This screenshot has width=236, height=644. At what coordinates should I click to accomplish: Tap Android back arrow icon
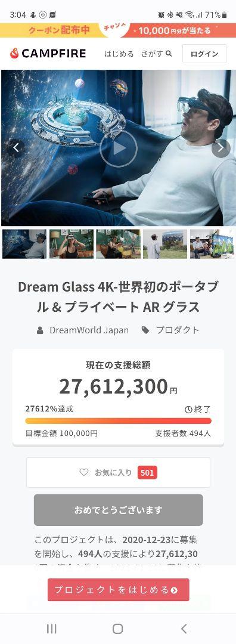point(184,628)
